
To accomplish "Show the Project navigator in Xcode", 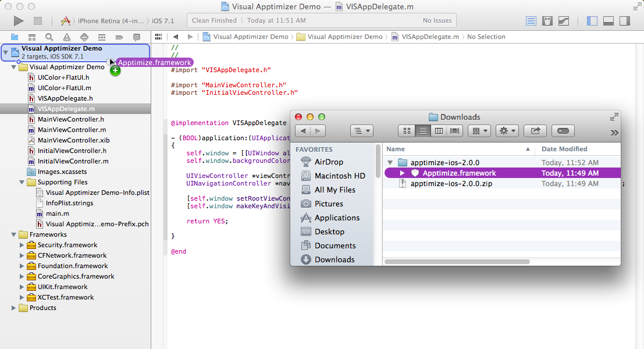I will click(x=15, y=37).
